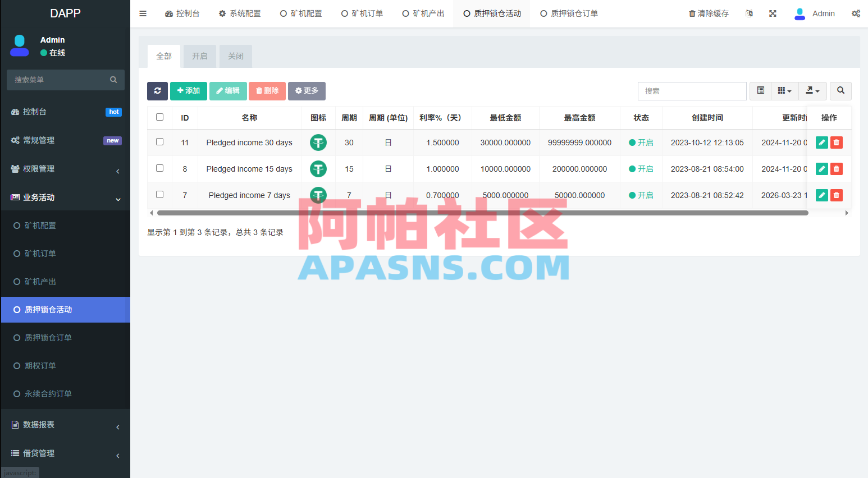
Task: Toggle table card view icon
Action: (x=760, y=91)
